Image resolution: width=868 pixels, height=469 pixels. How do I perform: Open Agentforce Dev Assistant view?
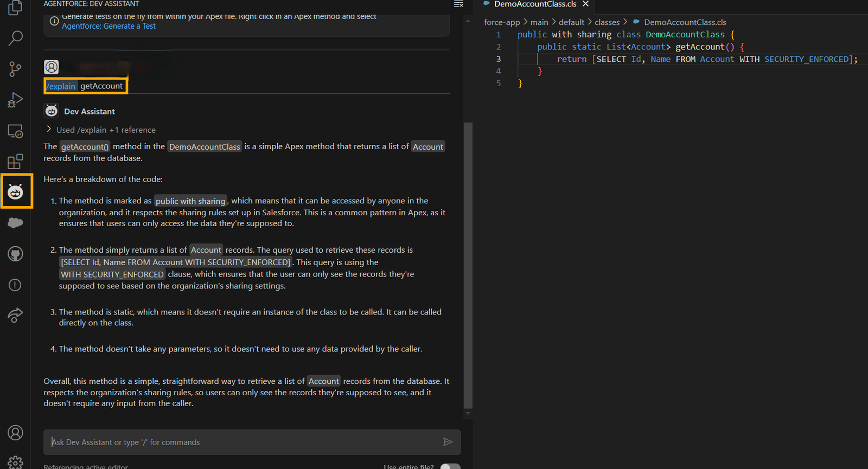(16, 191)
